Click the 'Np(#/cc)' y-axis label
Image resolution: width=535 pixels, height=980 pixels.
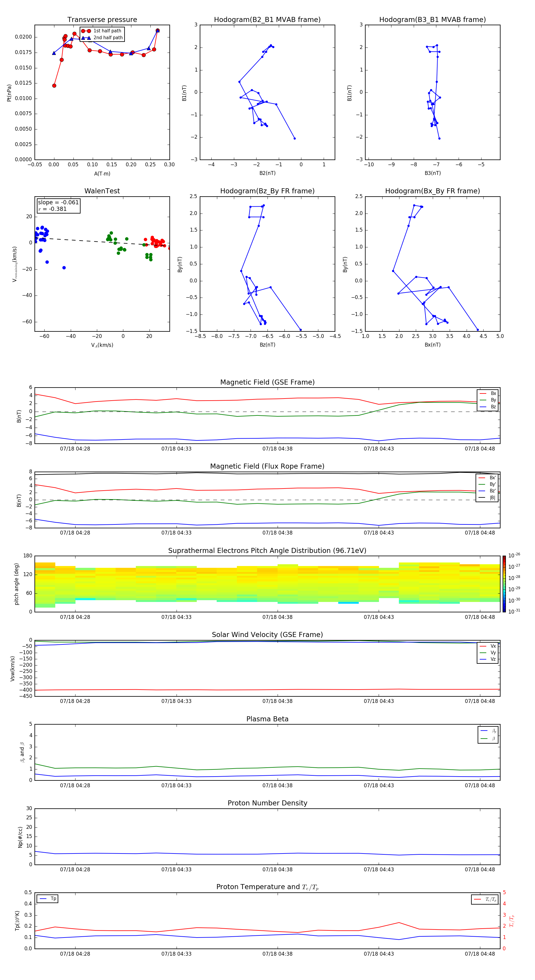tap(20, 837)
